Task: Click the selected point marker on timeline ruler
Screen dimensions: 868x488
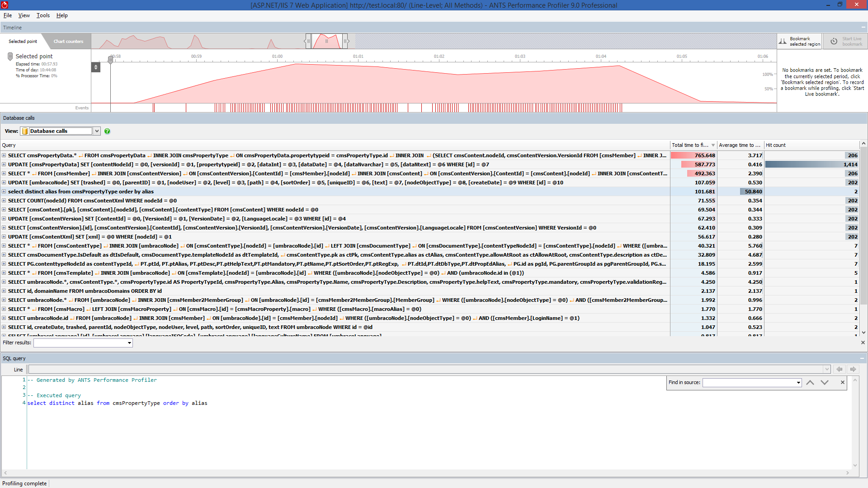Action: 110,59
